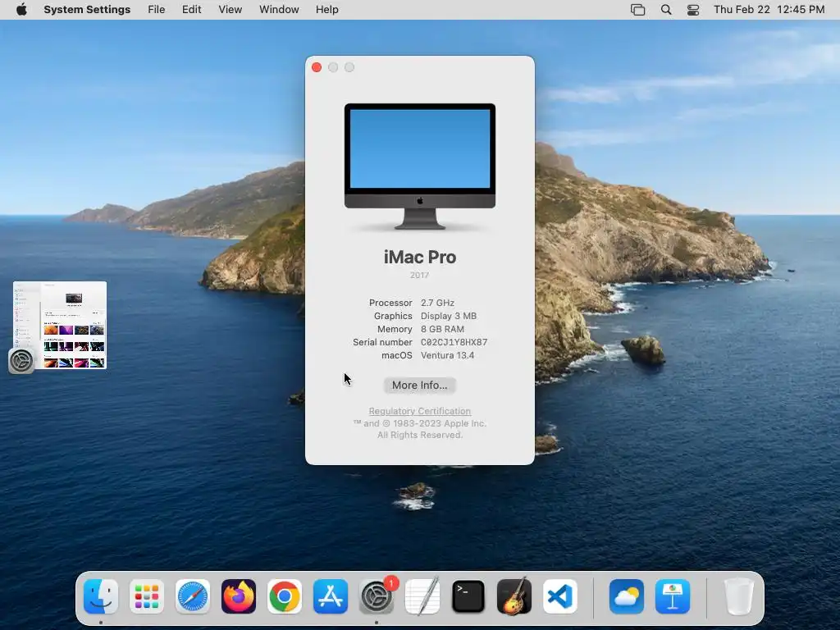840x630 pixels.
Task: Click the 2.7 GHz processor value
Action: [437, 303]
